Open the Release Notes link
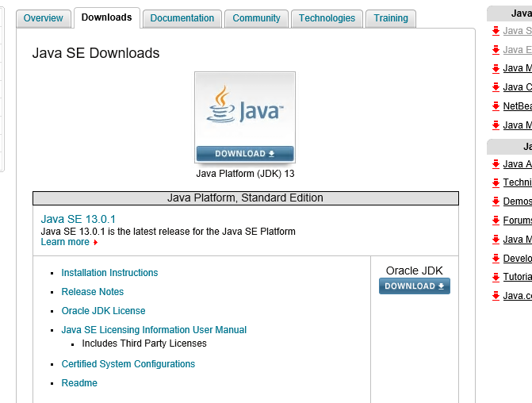Viewport: 532px width, 403px height. point(93,292)
